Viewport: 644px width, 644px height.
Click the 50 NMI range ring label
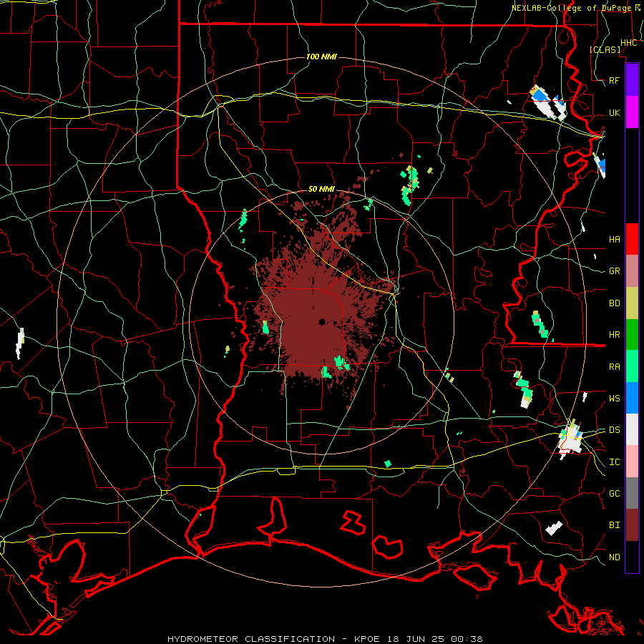pos(321,189)
